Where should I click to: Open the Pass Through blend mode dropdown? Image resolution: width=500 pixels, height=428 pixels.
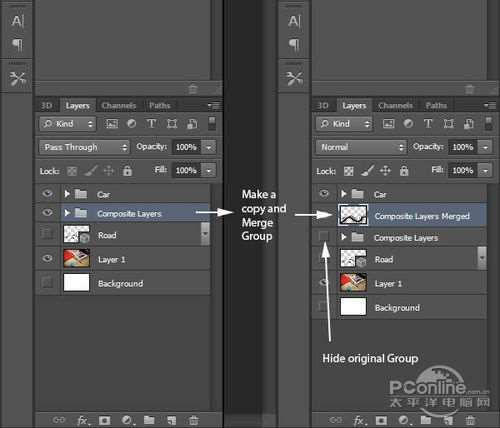click(84, 147)
